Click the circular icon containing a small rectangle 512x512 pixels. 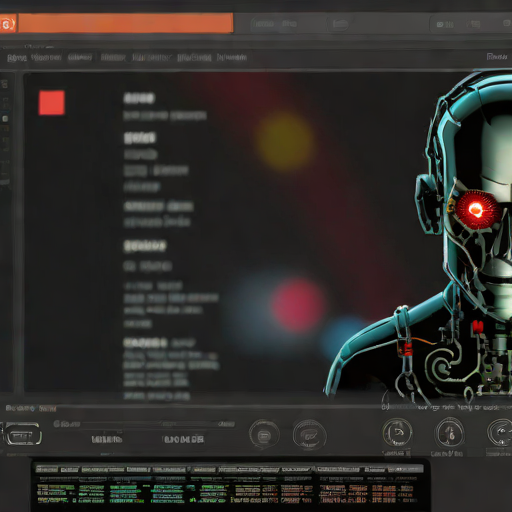pyautogui.click(x=264, y=434)
